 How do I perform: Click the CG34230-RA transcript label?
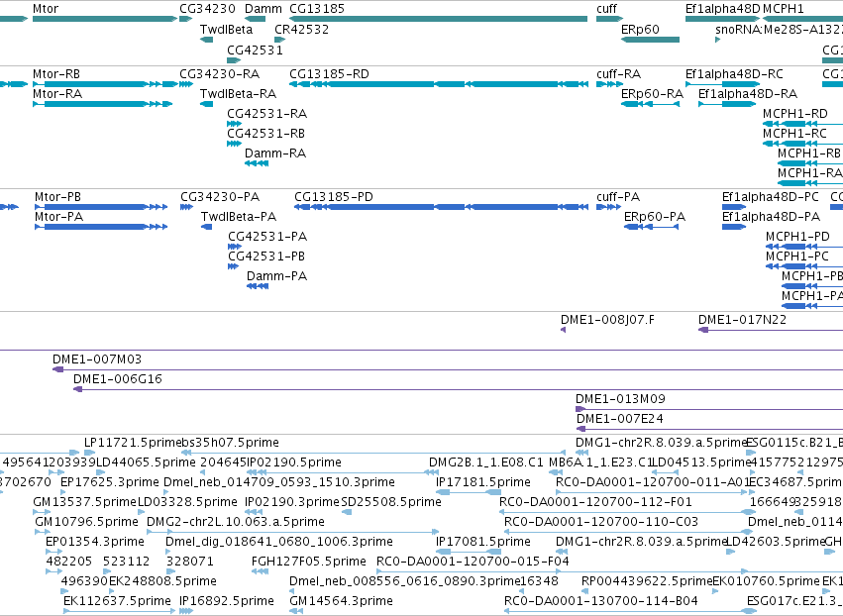pos(219,74)
